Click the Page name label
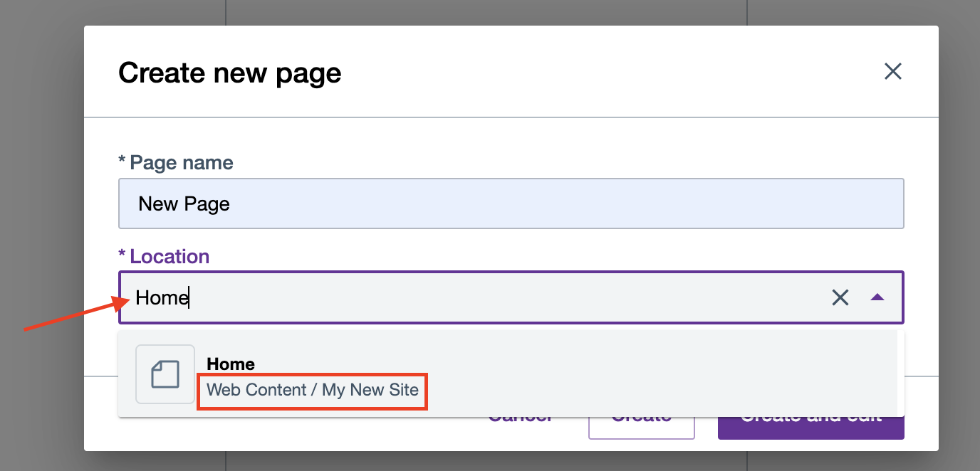This screenshot has height=471, width=980. [x=176, y=162]
